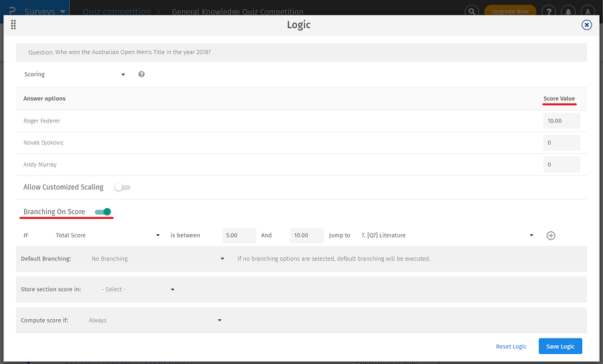
Task: Open Default Branching No Branching dropdown
Action: 157,258
